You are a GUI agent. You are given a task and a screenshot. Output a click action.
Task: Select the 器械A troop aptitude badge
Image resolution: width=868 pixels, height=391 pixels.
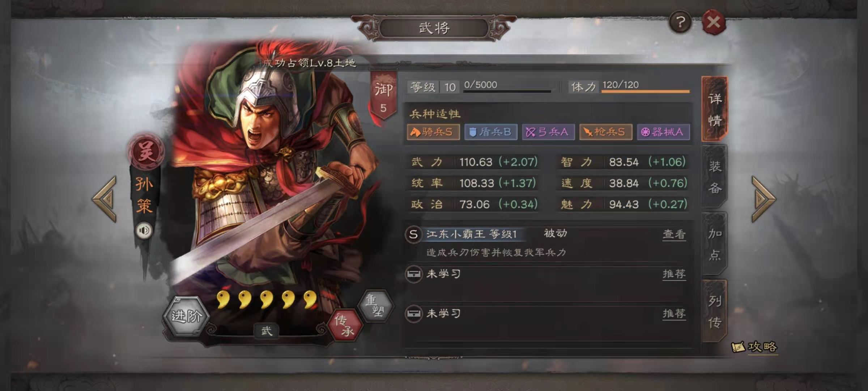click(x=663, y=132)
